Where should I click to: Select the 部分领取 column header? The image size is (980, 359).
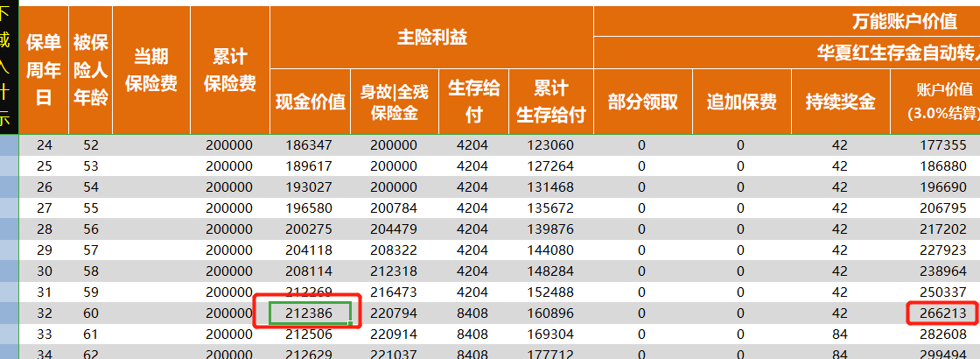643,102
